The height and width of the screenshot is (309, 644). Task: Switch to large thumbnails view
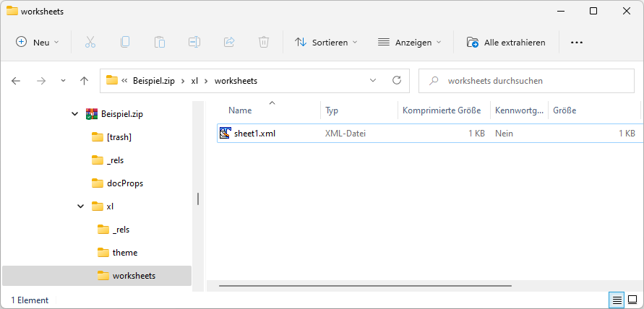632,300
